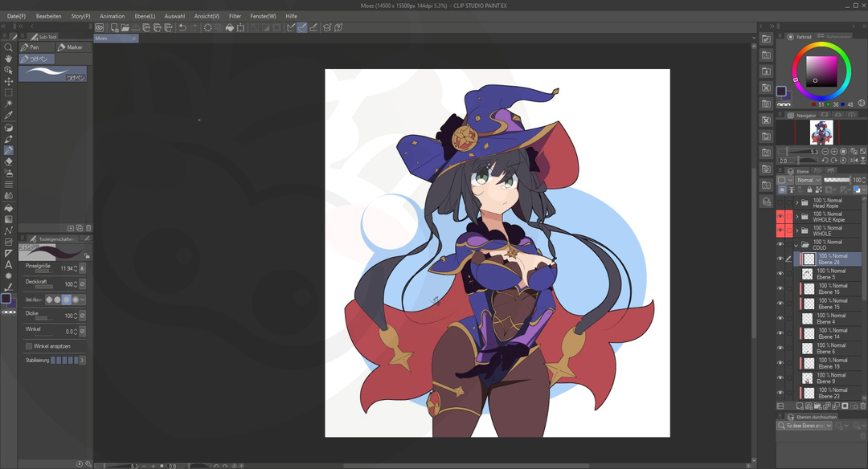
Task: Select the Eraser tool in toolbox
Action: 8,162
